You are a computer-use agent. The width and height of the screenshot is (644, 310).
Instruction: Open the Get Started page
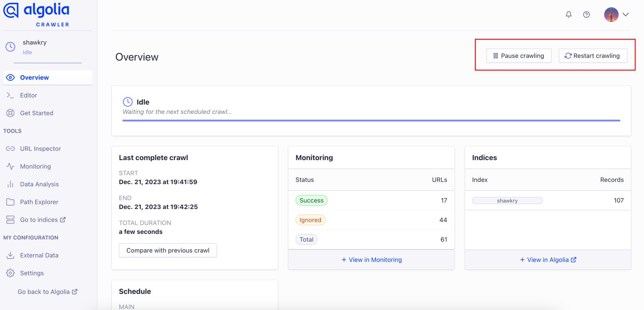36,113
